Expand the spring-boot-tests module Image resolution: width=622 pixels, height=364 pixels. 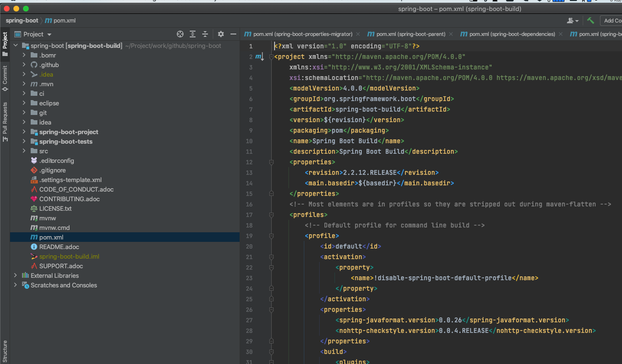point(24,141)
